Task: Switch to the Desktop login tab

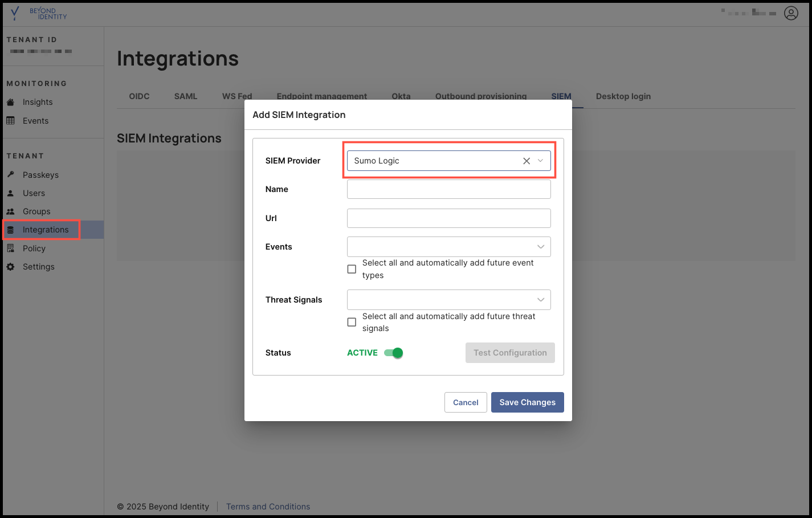Action: tap(623, 96)
